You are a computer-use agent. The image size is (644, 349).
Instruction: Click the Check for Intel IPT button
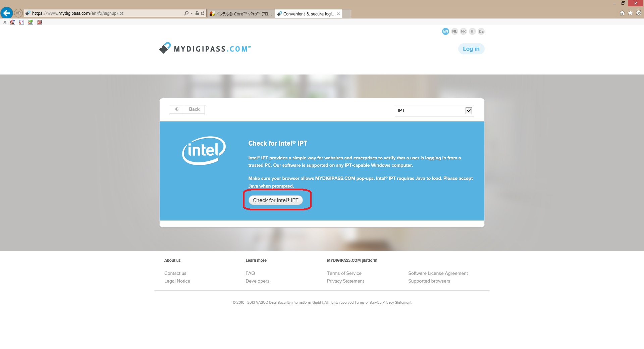(275, 200)
